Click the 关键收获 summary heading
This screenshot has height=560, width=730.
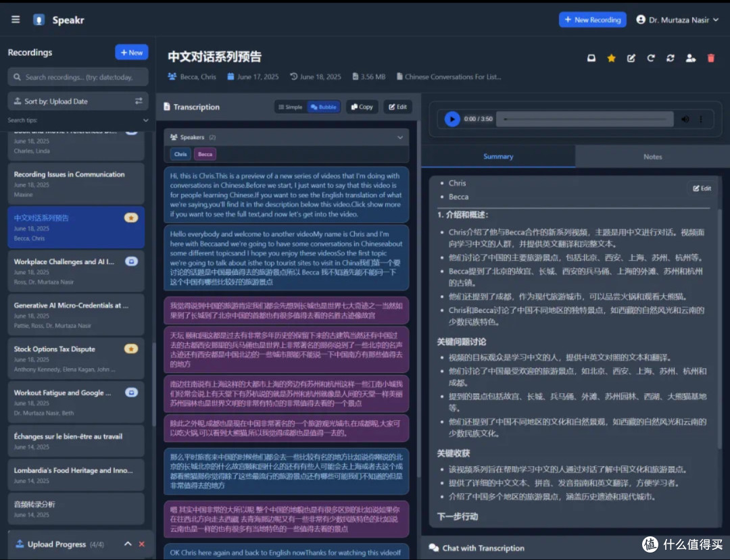(454, 453)
